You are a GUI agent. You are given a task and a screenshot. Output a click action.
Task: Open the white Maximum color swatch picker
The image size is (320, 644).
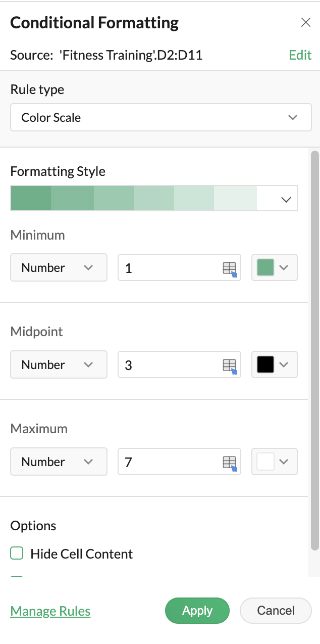pos(274,462)
